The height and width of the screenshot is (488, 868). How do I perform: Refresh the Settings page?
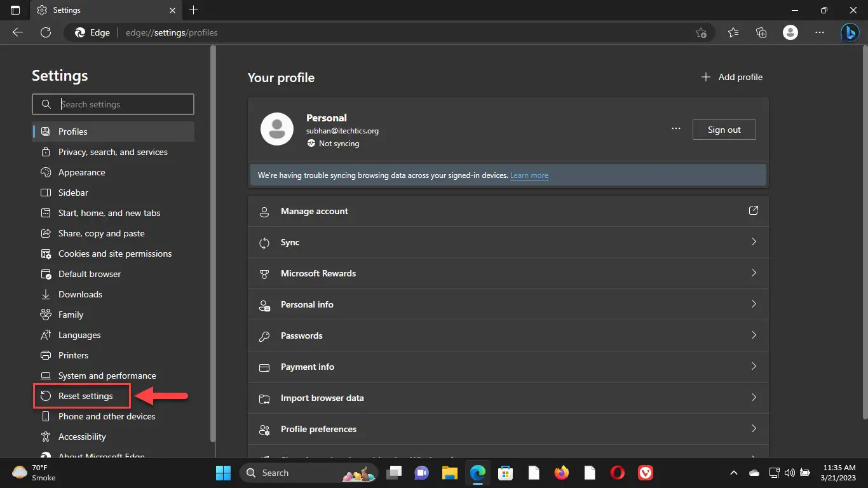(46, 32)
